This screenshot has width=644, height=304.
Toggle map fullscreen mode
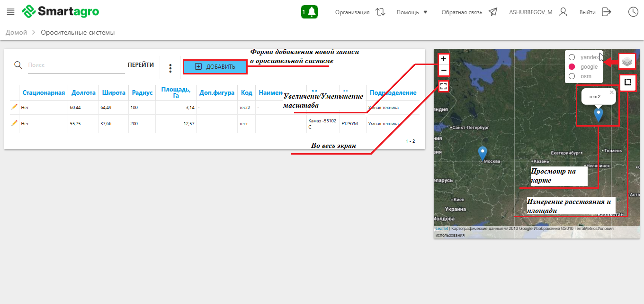point(443,86)
